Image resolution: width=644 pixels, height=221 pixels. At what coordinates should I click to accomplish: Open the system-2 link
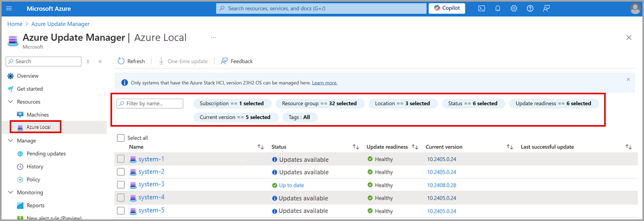(x=151, y=172)
